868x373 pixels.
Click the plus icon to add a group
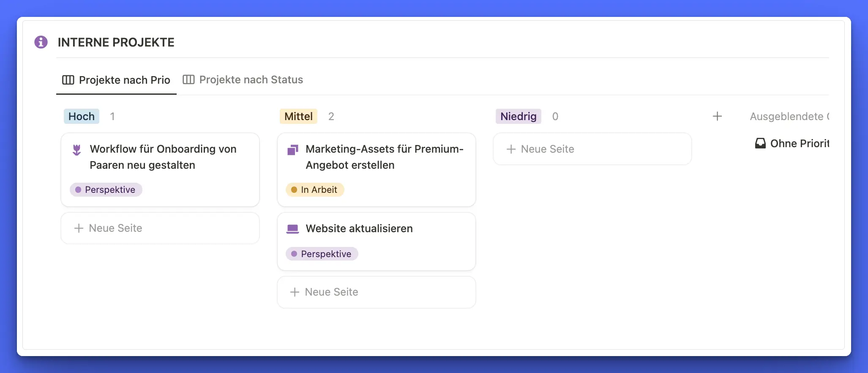[x=717, y=116]
